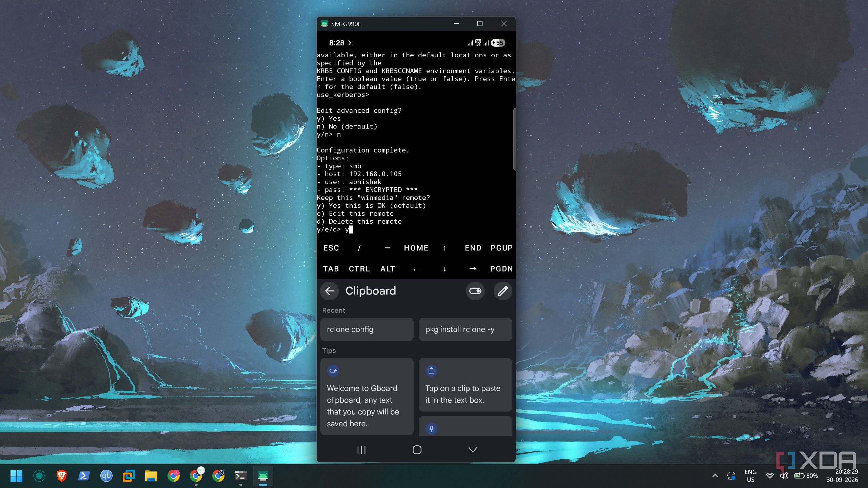
Task: Tap the down arrow key in extra keys
Action: click(x=445, y=269)
